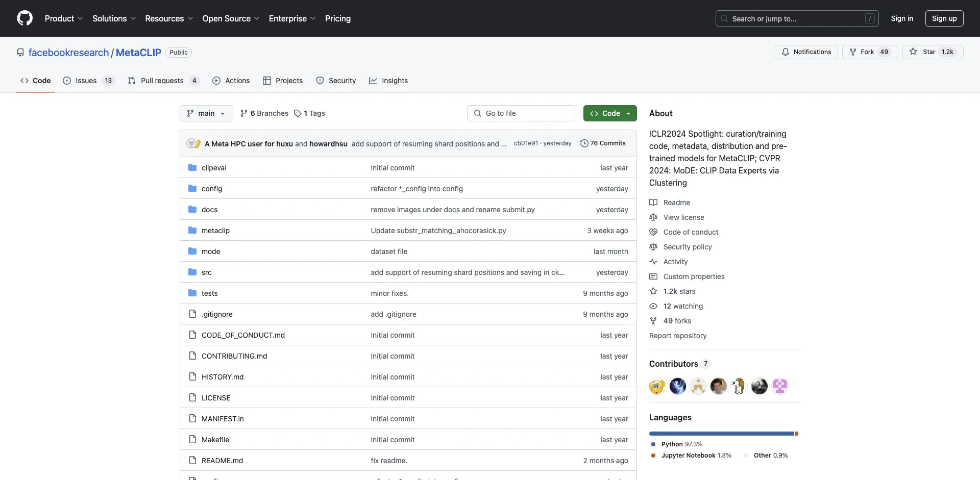Open the clipeval folder
Image resolution: width=980 pixels, height=480 pixels.
[214, 168]
